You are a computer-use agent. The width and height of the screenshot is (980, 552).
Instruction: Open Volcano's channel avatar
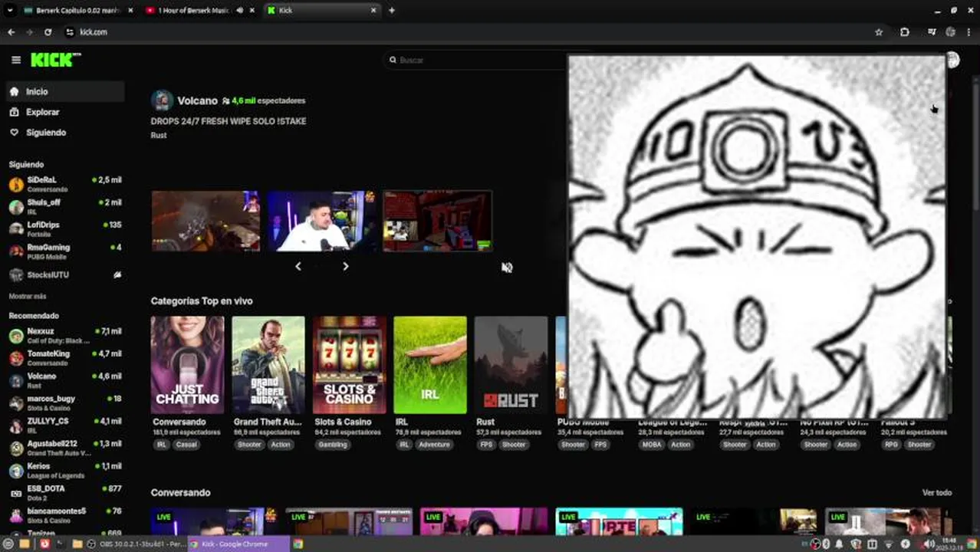tap(162, 100)
